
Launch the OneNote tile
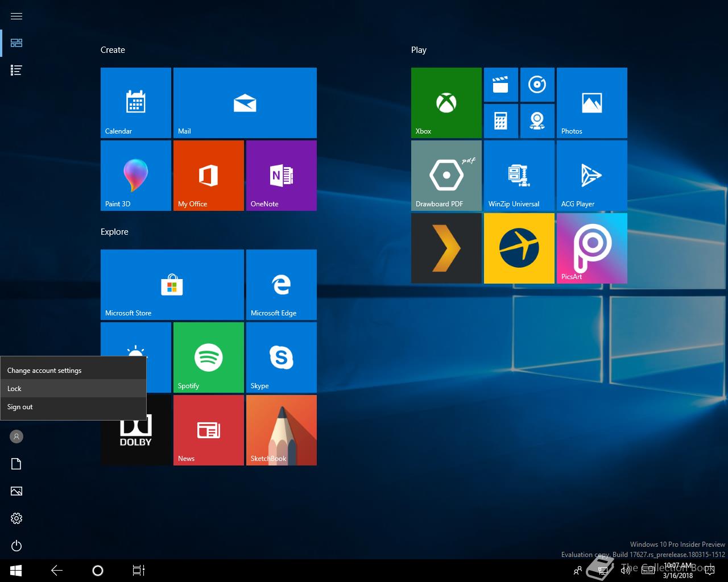282,176
